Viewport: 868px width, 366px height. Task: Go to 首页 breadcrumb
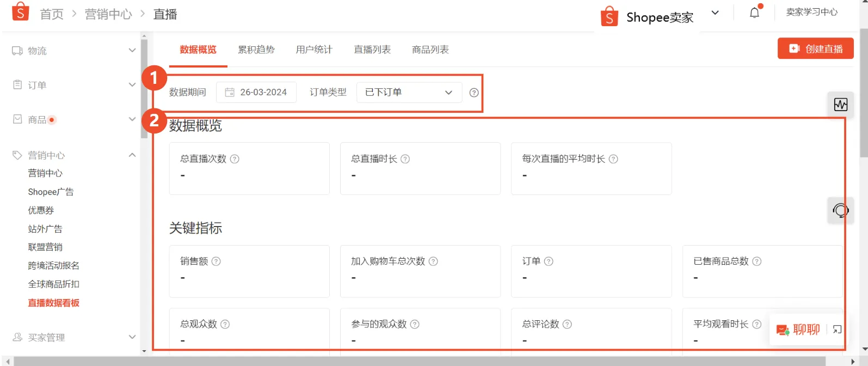[52, 14]
